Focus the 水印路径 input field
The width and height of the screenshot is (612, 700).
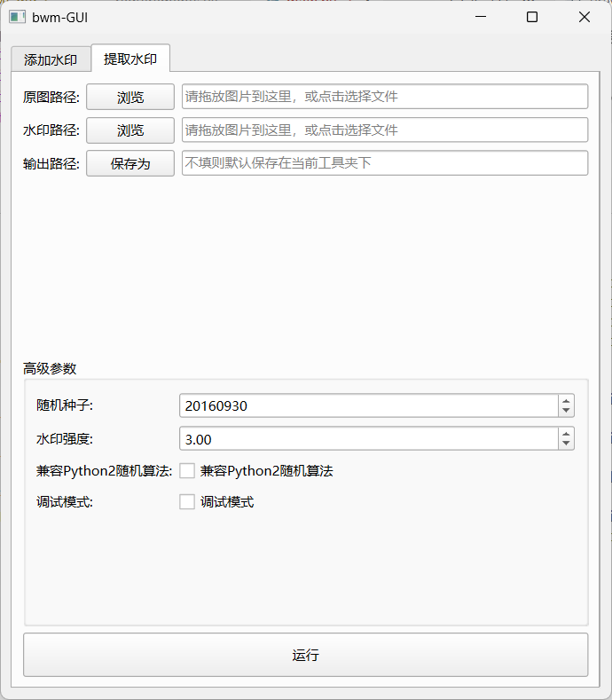pyautogui.click(x=385, y=130)
